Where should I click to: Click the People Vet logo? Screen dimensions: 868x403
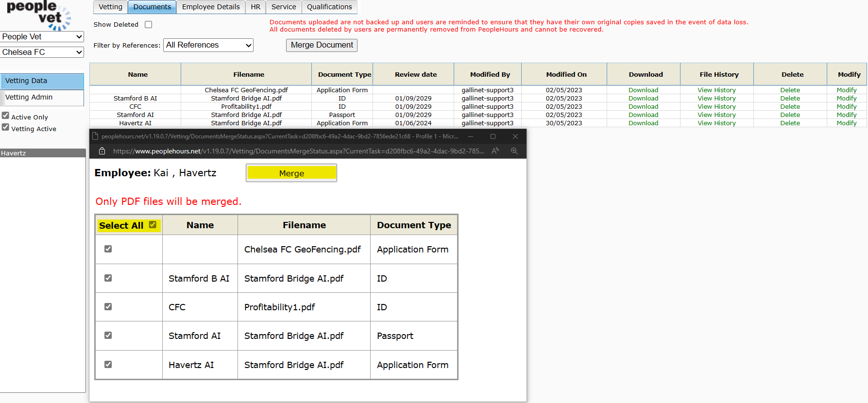point(39,15)
